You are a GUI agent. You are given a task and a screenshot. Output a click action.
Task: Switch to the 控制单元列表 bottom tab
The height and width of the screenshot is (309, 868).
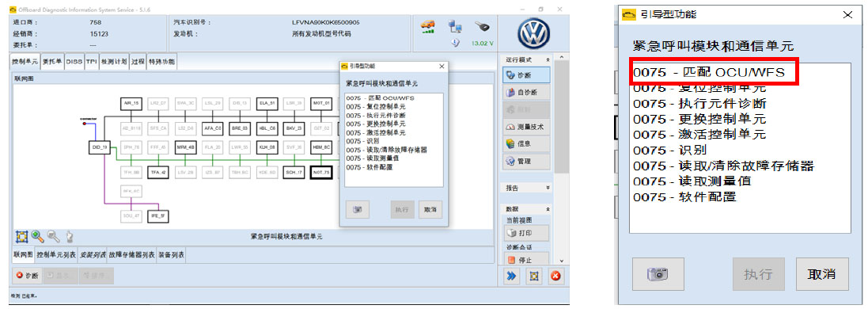pos(56,255)
